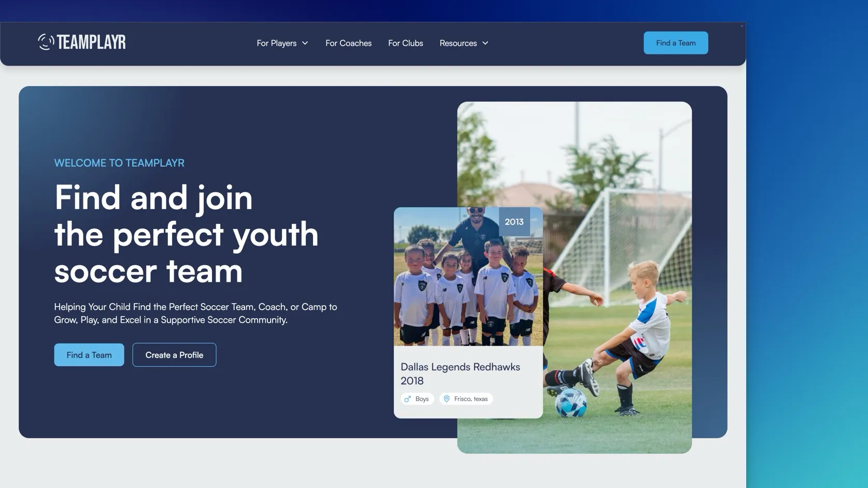Open the For Players menu
Screen dimensions: 868x488
click(282, 43)
